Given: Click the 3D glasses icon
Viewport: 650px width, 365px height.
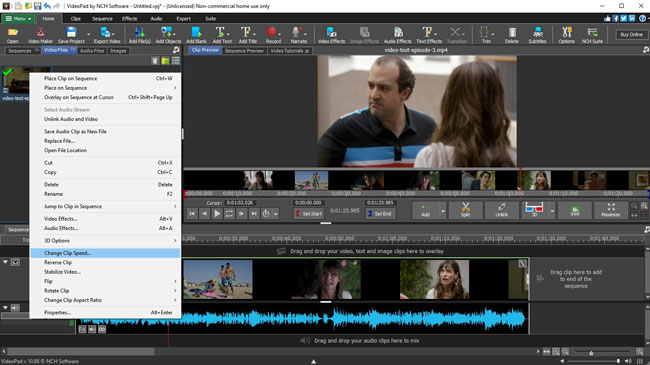Looking at the screenshot, I should click(534, 210).
